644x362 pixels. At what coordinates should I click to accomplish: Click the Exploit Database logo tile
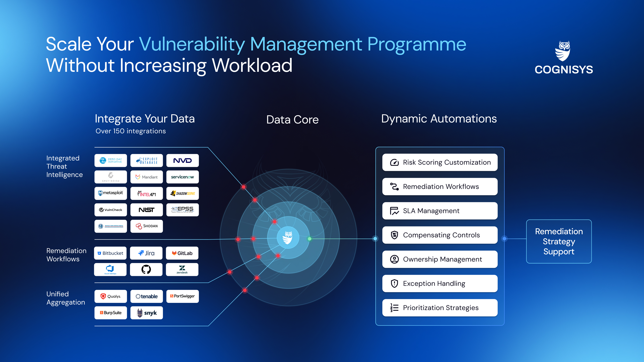(x=147, y=160)
